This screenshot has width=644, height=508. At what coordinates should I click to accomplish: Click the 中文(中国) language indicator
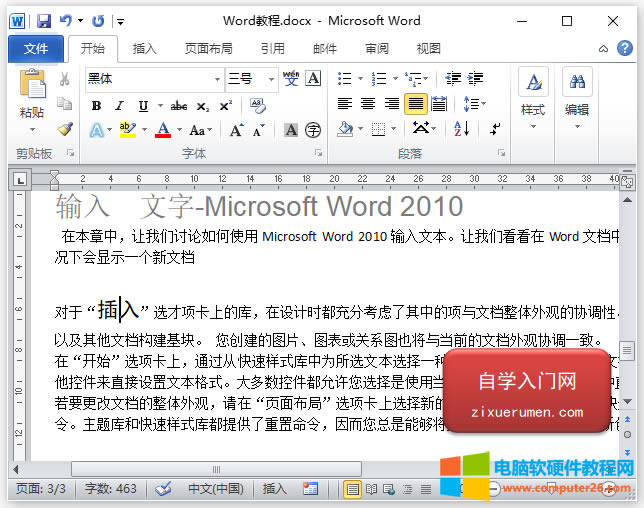click(x=215, y=489)
